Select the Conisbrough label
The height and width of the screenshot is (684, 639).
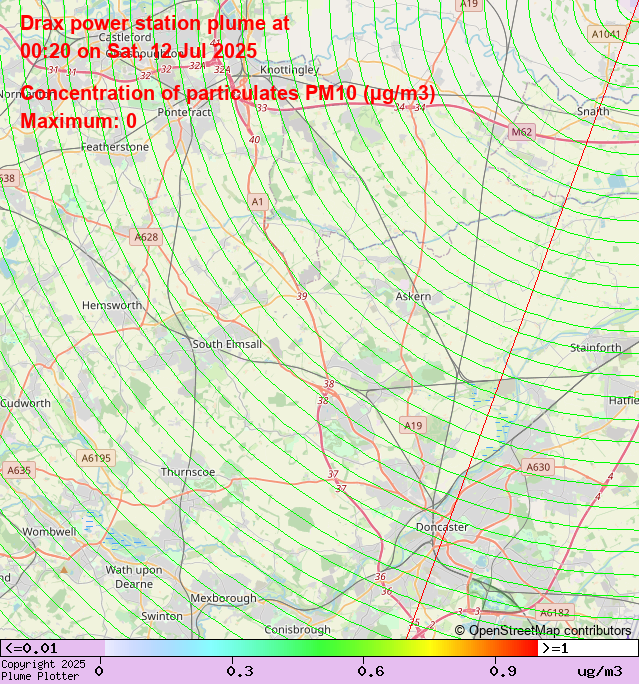(297, 630)
